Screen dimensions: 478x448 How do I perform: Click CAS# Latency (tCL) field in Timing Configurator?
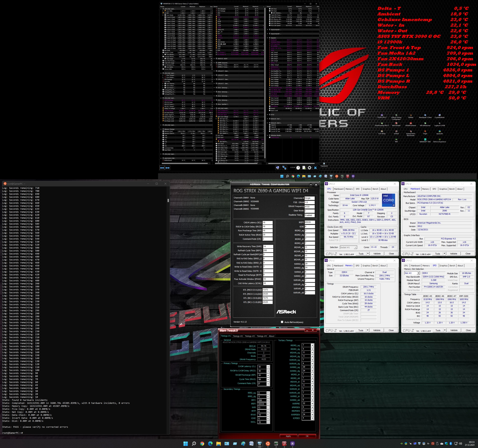click(x=267, y=223)
